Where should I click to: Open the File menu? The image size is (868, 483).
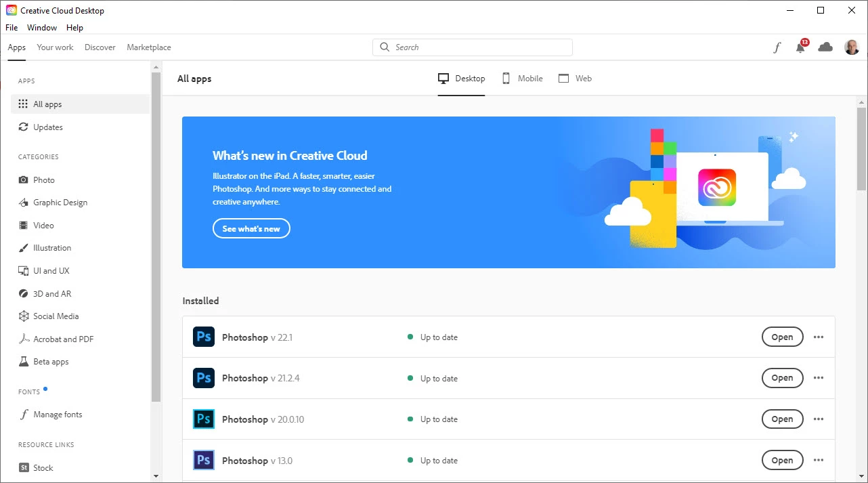12,28
